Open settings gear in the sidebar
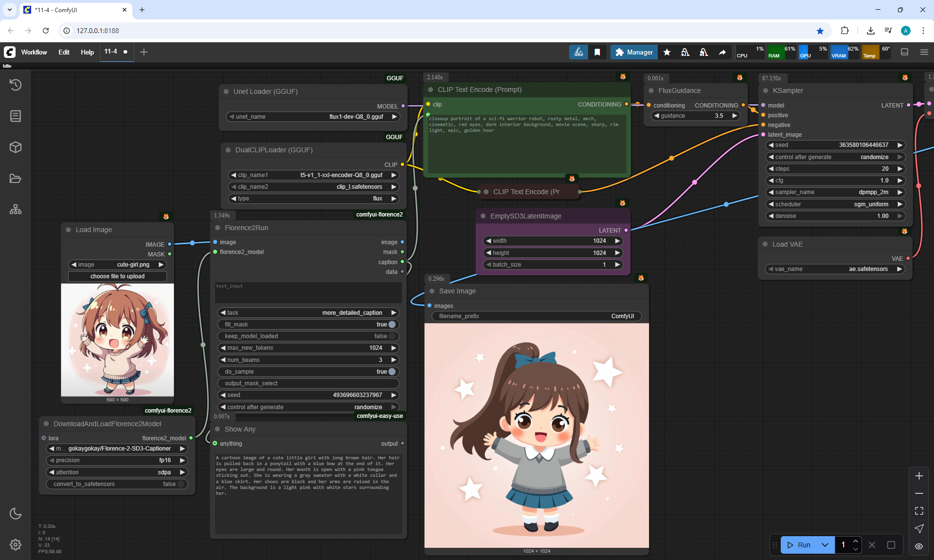934x560 pixels. point(16,544)
